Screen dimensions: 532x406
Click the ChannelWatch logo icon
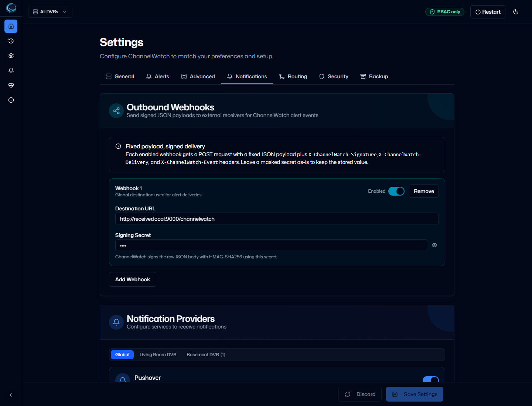pos(11,8)
